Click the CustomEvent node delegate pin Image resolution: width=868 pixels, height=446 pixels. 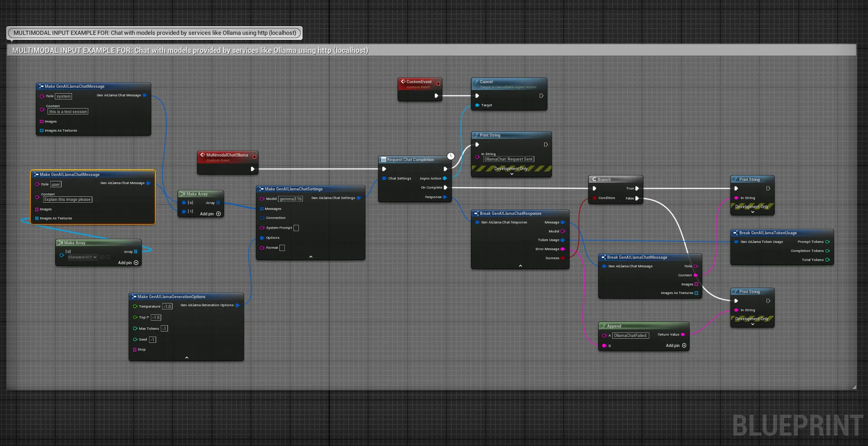tap(438, 84)
